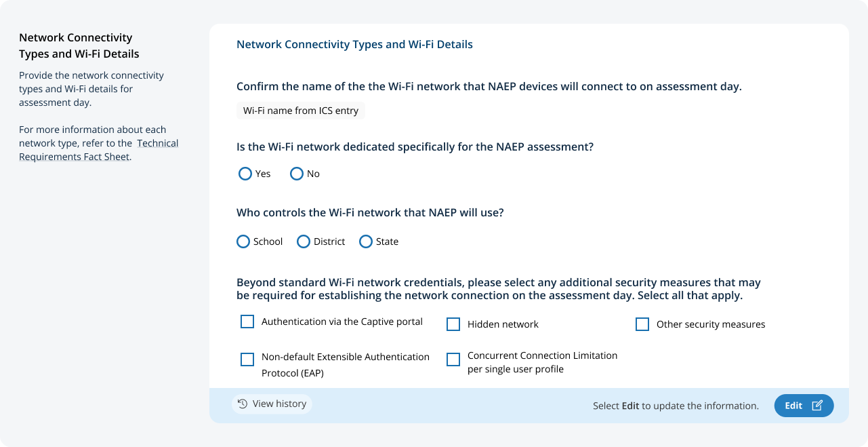Tick the Other security measures checkbox
868x447 pixels.
(642, 324)
